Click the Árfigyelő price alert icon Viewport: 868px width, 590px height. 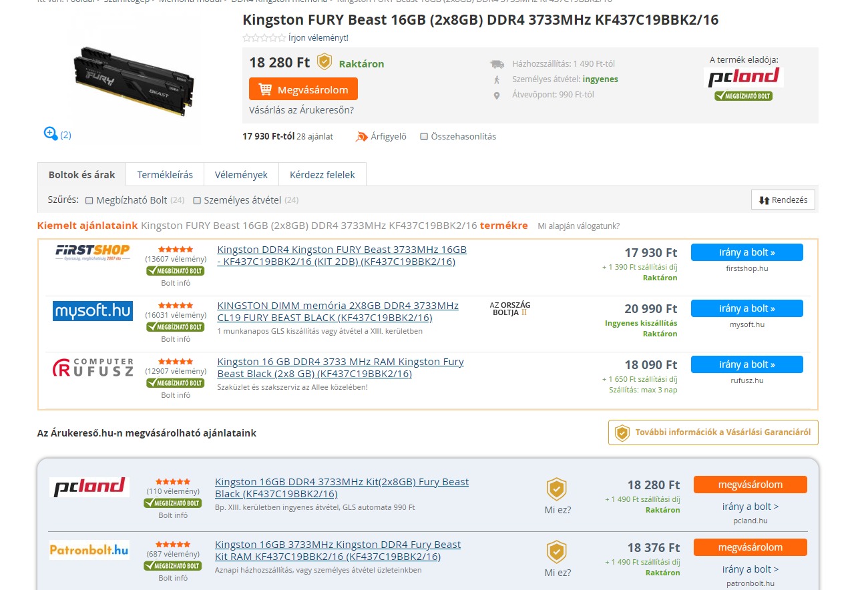pyautogui.click(x=361, y=137)
